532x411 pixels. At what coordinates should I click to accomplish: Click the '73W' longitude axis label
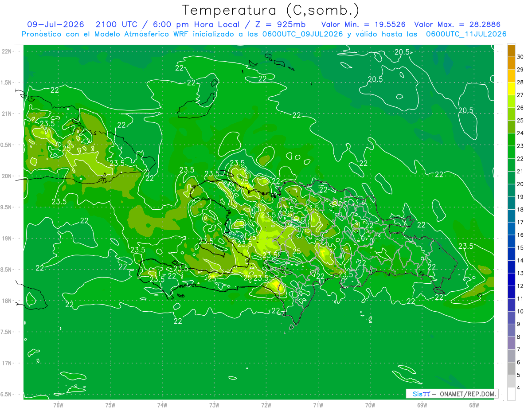[214, 405]
